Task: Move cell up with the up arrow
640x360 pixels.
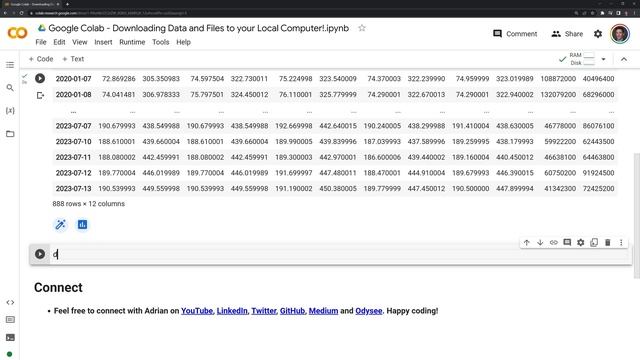Action: coord(527,242)
